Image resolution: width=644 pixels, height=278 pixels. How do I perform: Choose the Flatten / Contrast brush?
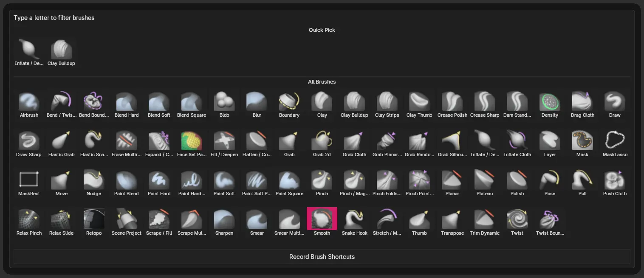pyautogui.click(x=257, y=144)
